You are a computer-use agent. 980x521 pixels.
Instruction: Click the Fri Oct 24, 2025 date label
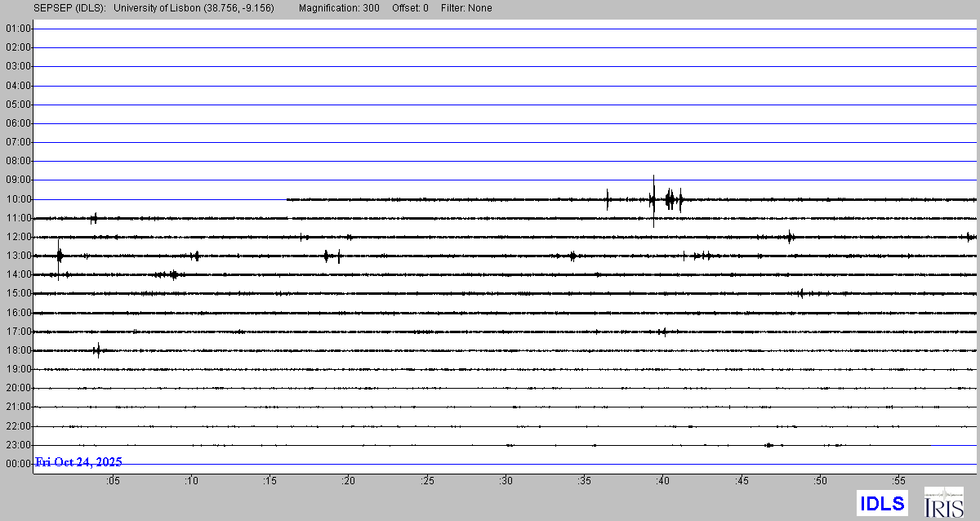(x=78, y=462)
